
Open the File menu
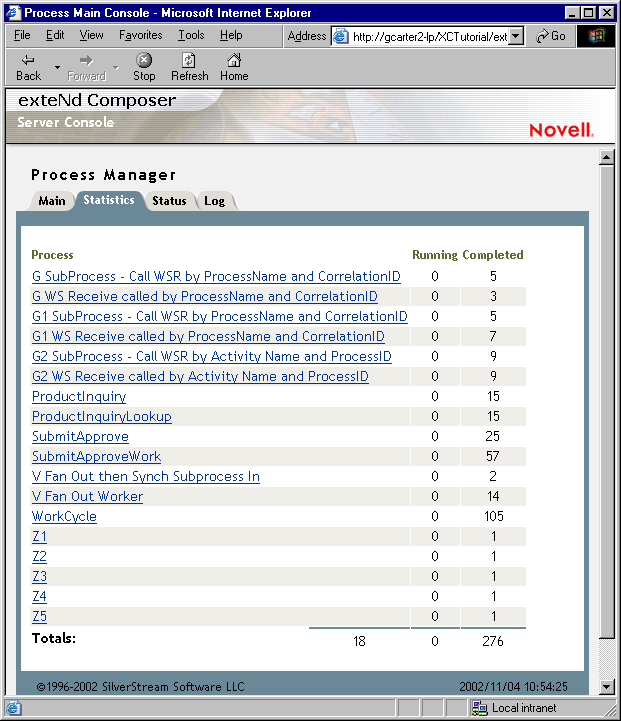coord(22,35)
